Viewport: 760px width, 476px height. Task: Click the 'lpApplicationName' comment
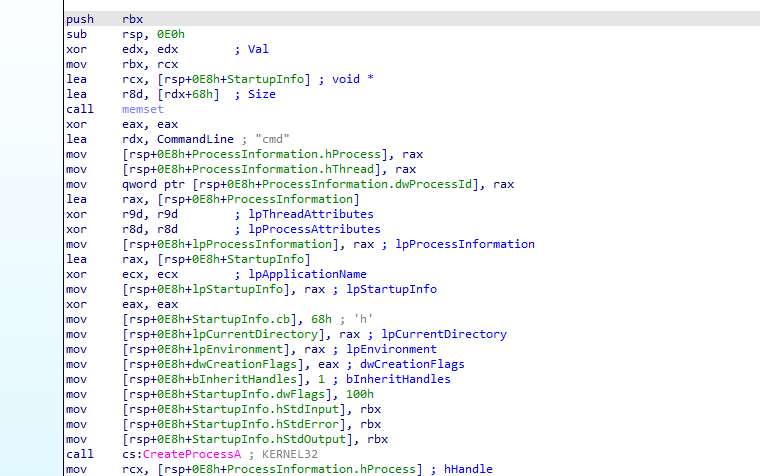(x=307, y=274)
